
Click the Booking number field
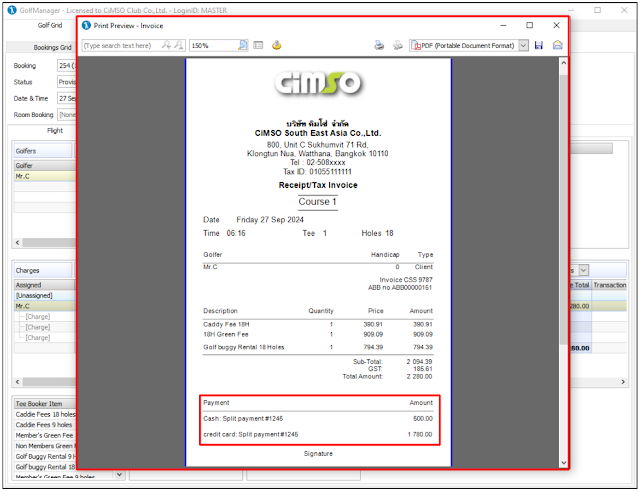67,65
